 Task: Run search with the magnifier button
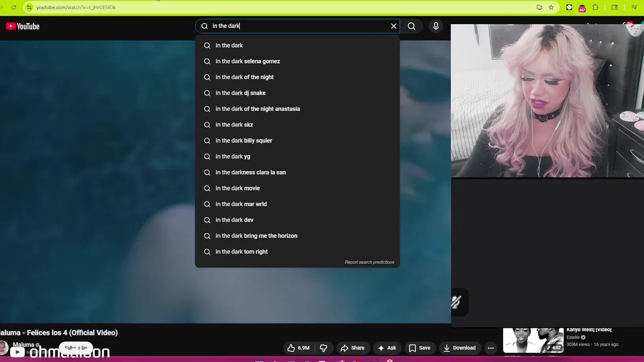point(412,26)
